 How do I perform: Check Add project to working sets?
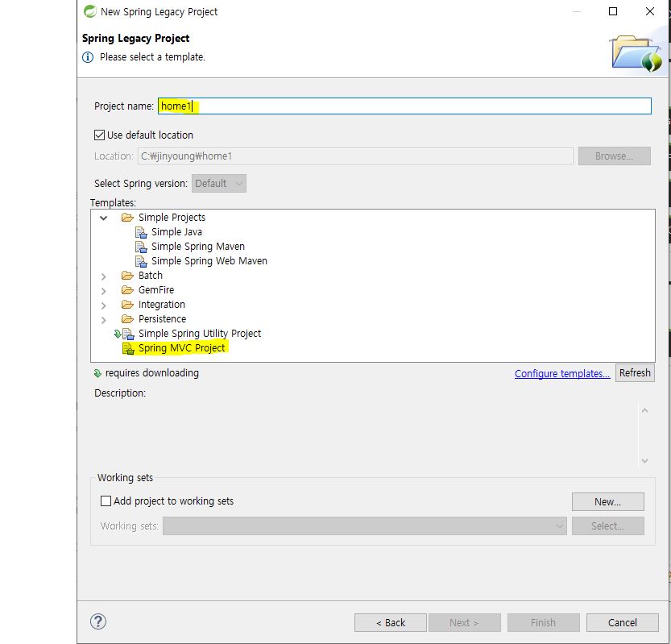[106, 501]
